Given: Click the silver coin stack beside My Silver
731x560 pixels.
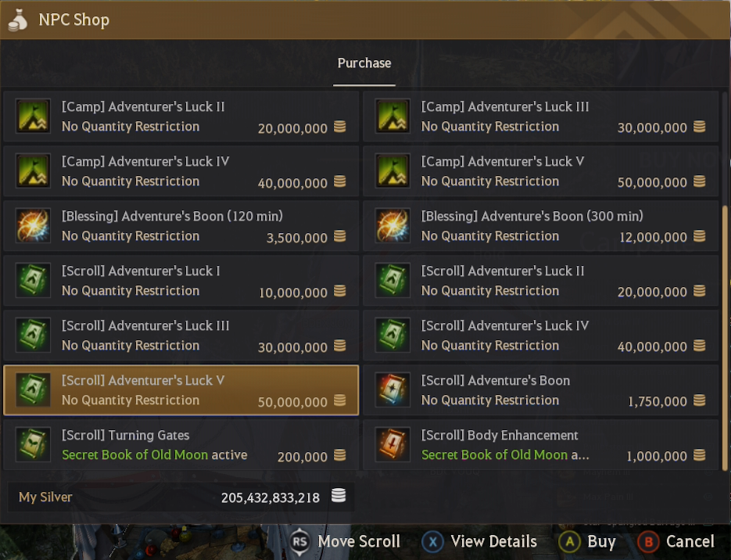Looking at the screenshot, I should click(339, 497).
